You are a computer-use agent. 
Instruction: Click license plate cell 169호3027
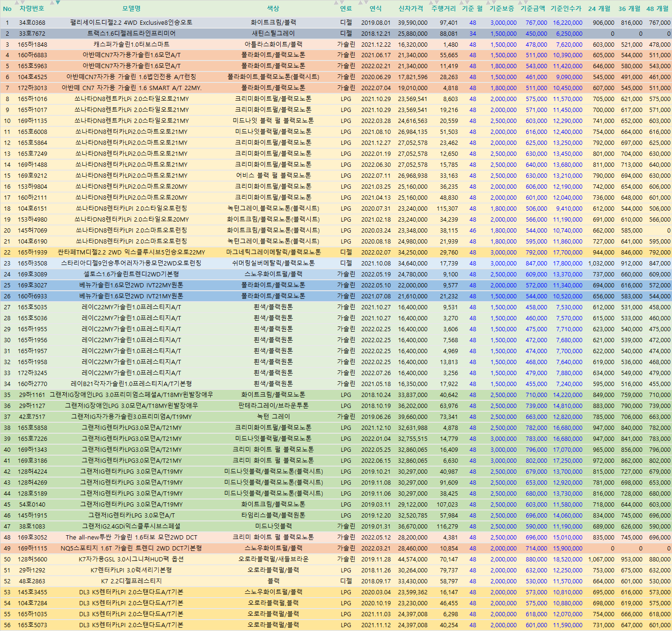pos(32,285)
